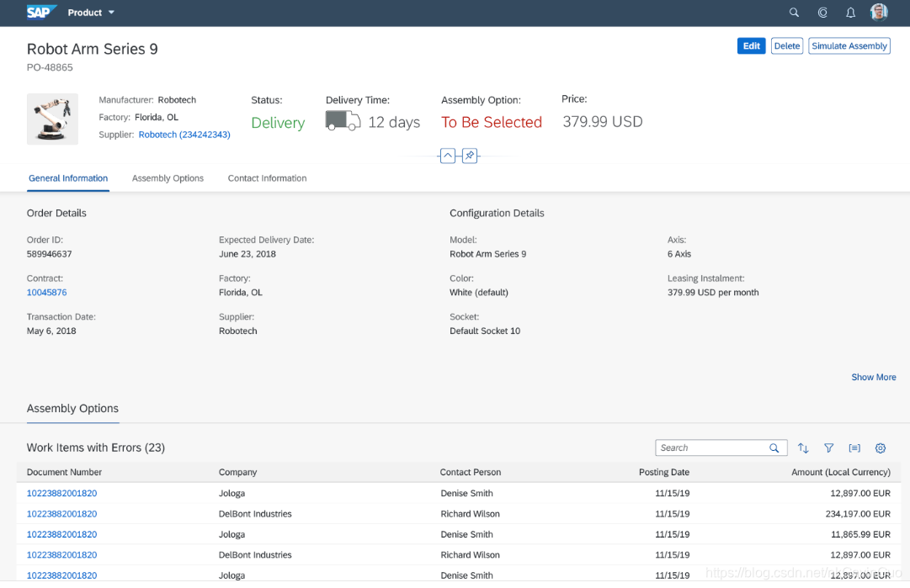This screenshot has height=588, width=910.
Task: Click the magnifier icon in table search
Action: coord(774,448)
